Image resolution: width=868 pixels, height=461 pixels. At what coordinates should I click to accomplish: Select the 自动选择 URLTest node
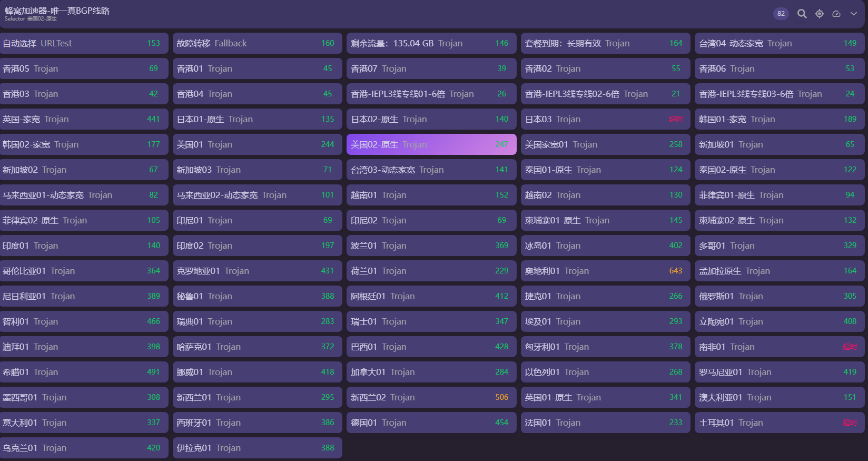(83, 43)
